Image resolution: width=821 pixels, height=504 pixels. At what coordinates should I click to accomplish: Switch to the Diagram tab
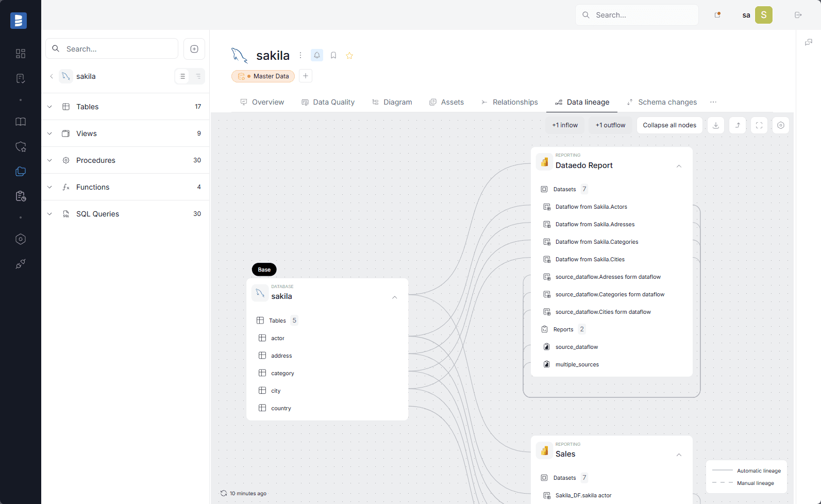pyautogui.click(x=392, y=102)
